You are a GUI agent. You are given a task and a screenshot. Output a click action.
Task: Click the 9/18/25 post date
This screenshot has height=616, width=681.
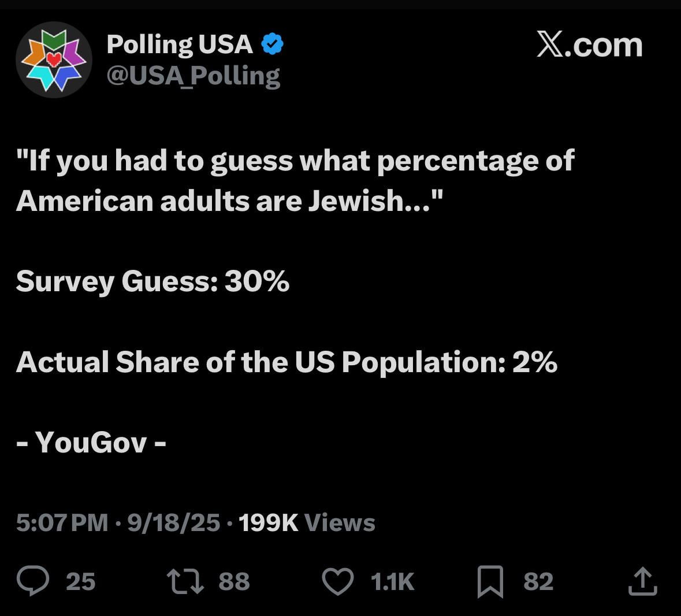[x=173, y=522]
